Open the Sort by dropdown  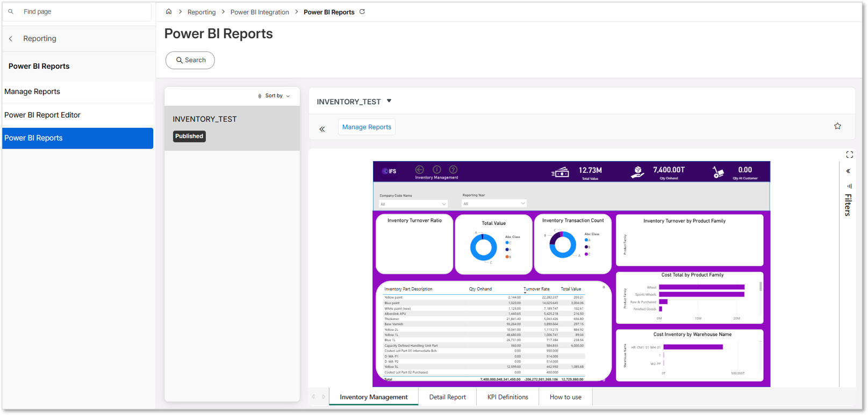[274, 96]
